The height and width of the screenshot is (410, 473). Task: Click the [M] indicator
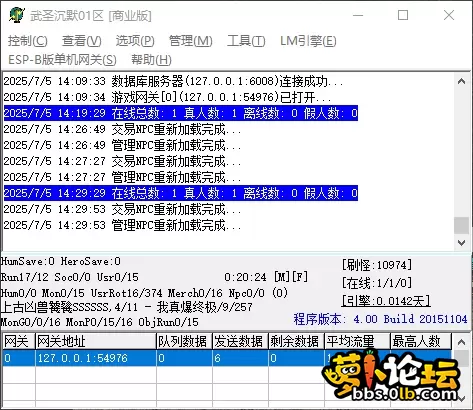(x=282, y=277)
